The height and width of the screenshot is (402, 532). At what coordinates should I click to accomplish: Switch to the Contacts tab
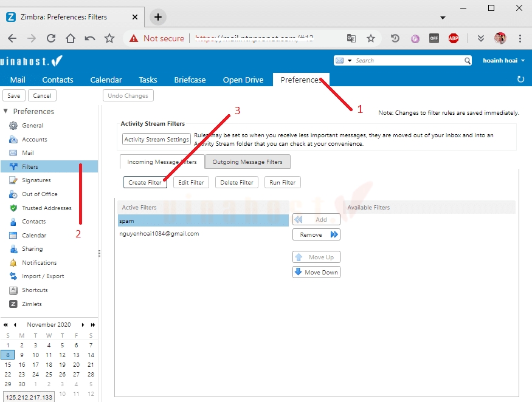coord(58,80)
